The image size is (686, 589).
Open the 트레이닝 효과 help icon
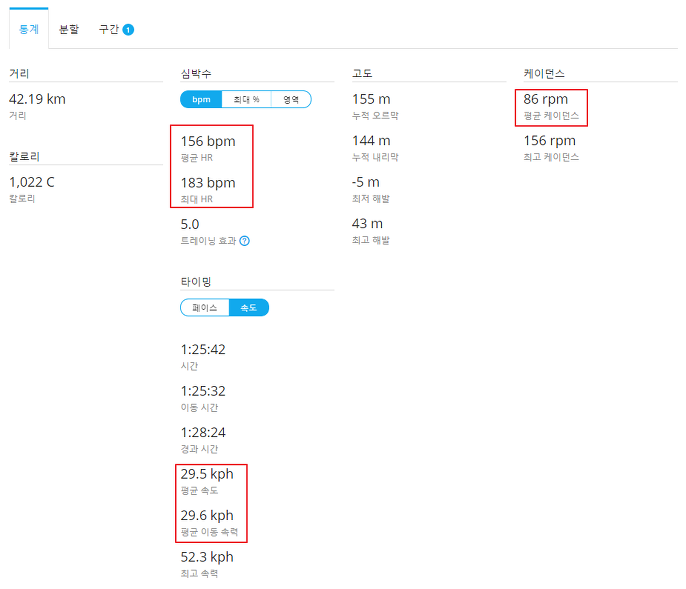245,241
